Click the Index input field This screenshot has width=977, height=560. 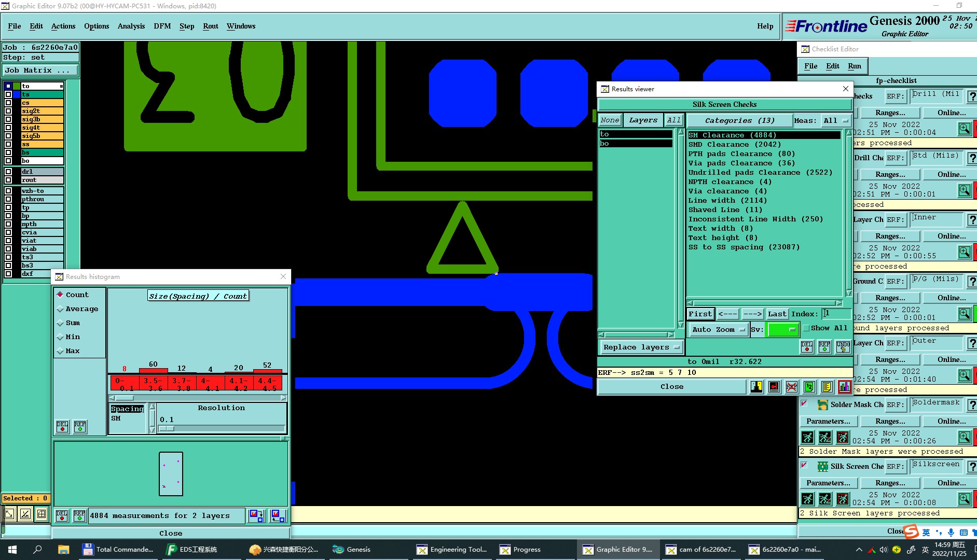836,314
